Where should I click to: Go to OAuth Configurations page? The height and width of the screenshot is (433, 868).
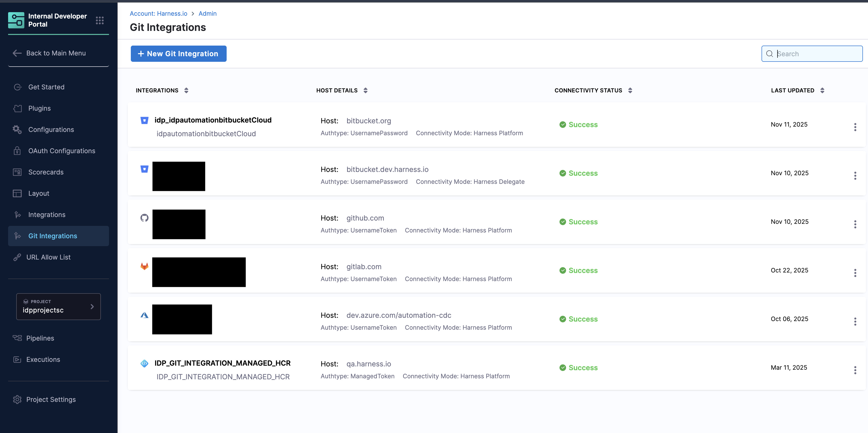pos(62,151)
